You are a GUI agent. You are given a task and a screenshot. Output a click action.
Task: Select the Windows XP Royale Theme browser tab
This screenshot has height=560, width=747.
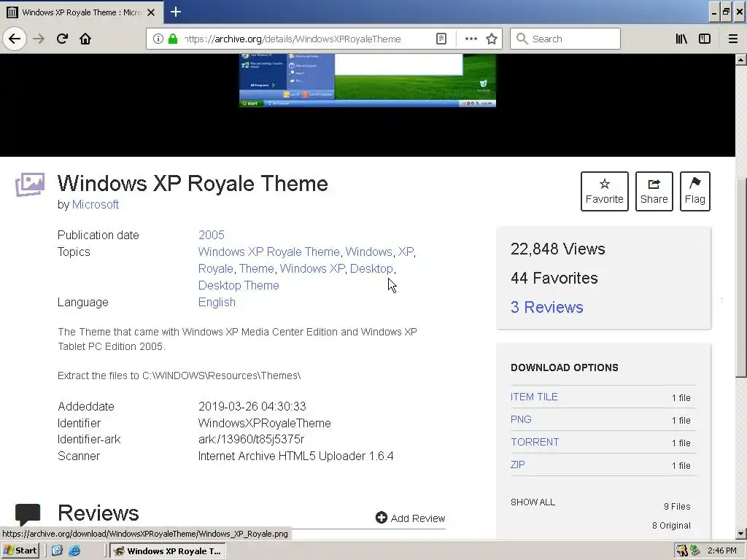coord(82,12)
